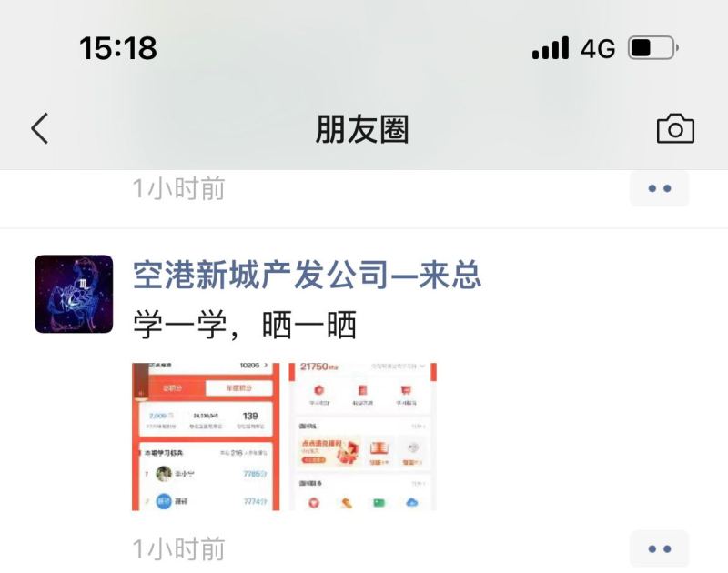This screenshot has height=573, width=728.
Task: Tap the post text 学一学，晒一晒
Action: tap(245, 325)
